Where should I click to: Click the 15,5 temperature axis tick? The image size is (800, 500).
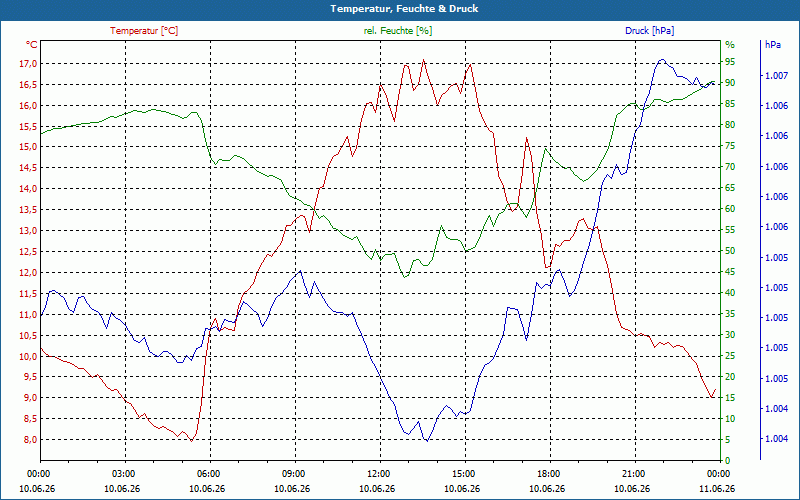click(29, 127)
